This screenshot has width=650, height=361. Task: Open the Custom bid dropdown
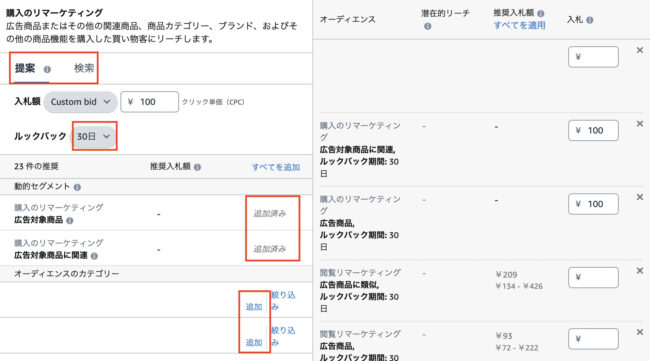click(x=80, y=102)
